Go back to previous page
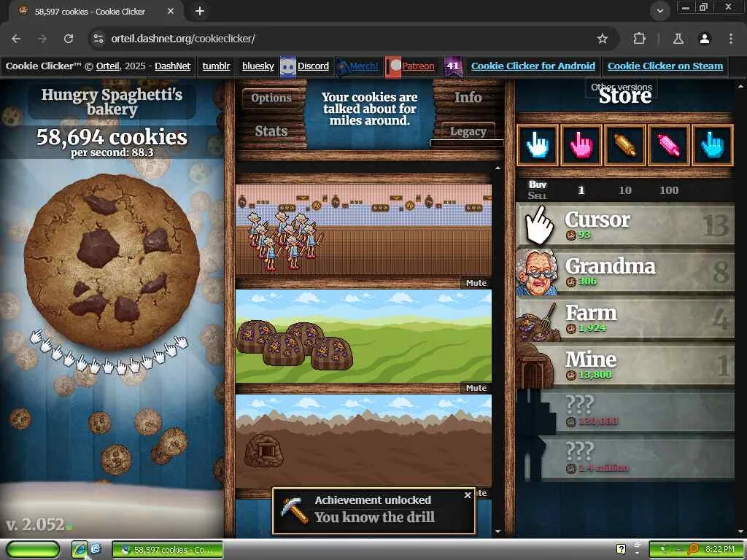Viewport: 747px width, 560px height. click(x=16, y=39)
